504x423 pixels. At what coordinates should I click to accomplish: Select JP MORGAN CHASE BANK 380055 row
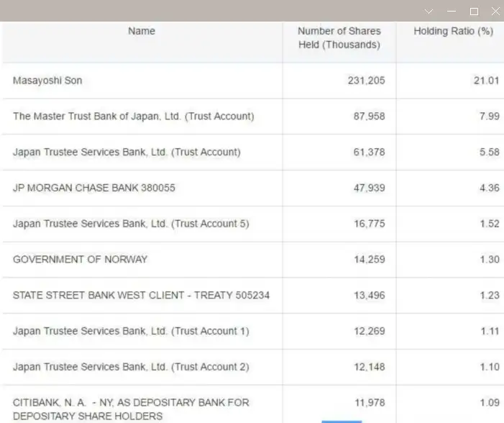[252, 188]
